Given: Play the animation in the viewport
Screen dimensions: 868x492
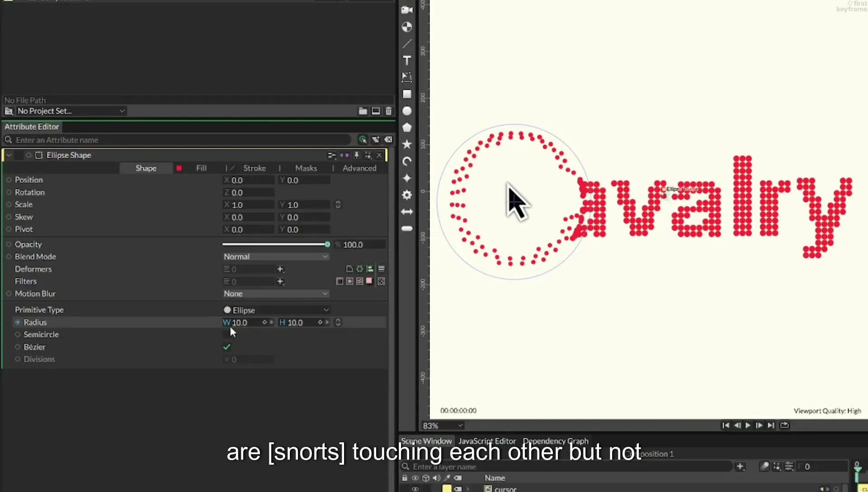Looking at the screenshot, I should (x=748, y=425).
